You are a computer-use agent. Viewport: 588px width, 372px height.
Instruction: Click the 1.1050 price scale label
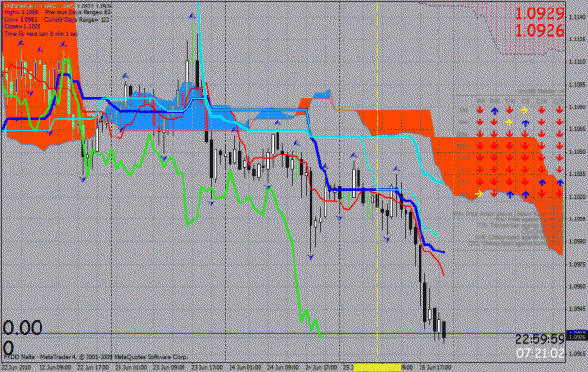578,152
